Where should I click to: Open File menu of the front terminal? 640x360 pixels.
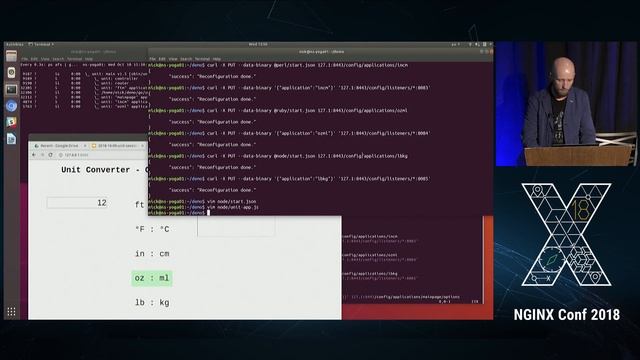tap(152, 59)
